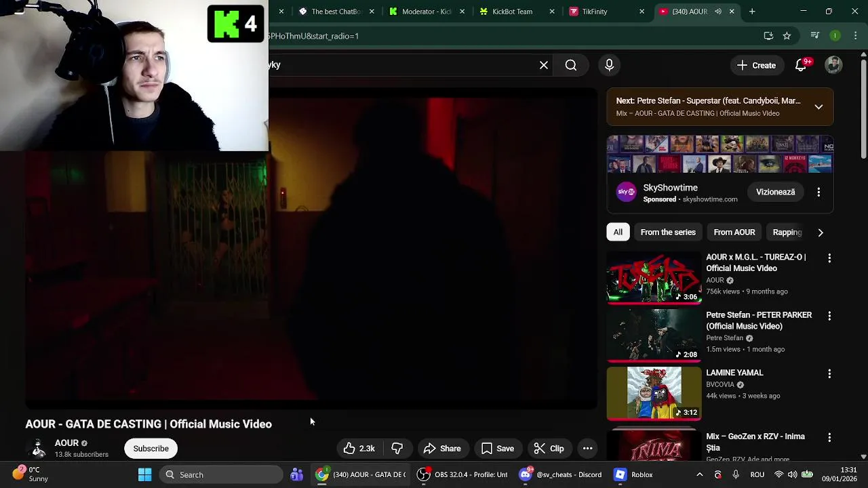Open the YouTube account avatar menu
The image size is (868, 488).
(x=833, y=65)
